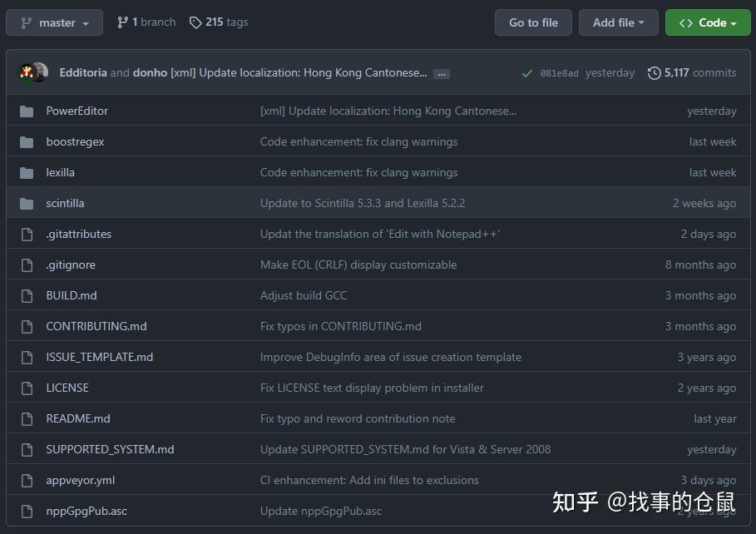The width and height of the screenshot is (756, 534).
Task: Open the .gitignore file
Action: pos(71,265)
